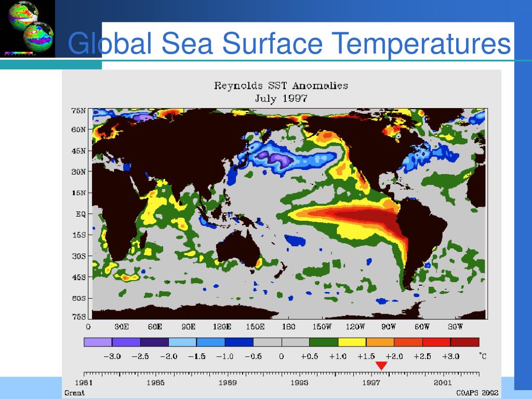Image resolution: width=532 pixels, height=399 pixels.
Task: Click the '60E' longitude label
Action: point(155,327)
